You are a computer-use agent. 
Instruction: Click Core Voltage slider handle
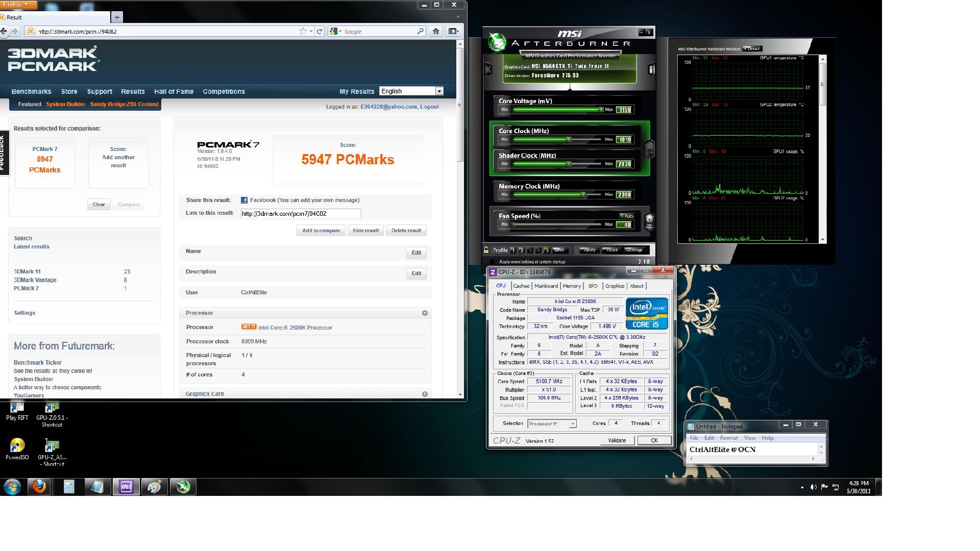coord(601,109)
